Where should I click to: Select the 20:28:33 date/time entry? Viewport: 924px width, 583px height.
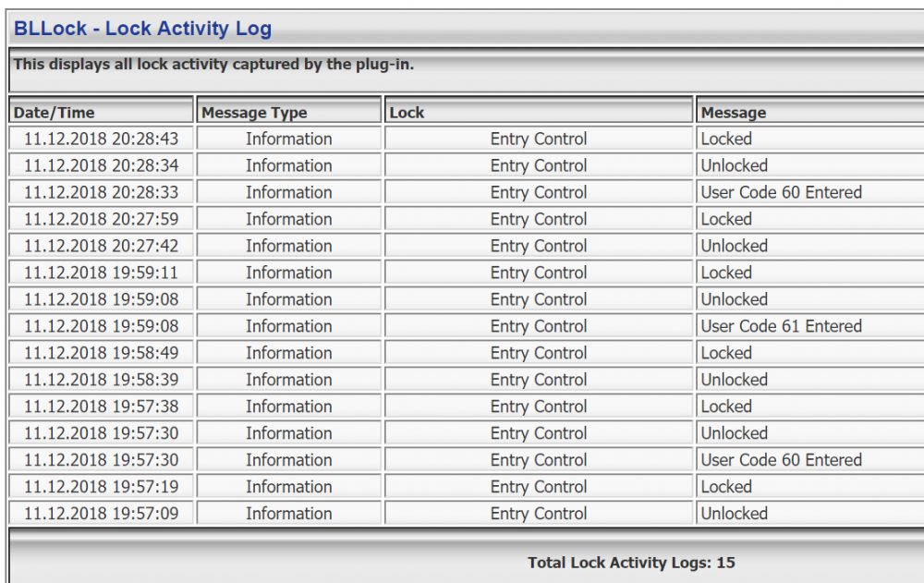coord(102,193)
